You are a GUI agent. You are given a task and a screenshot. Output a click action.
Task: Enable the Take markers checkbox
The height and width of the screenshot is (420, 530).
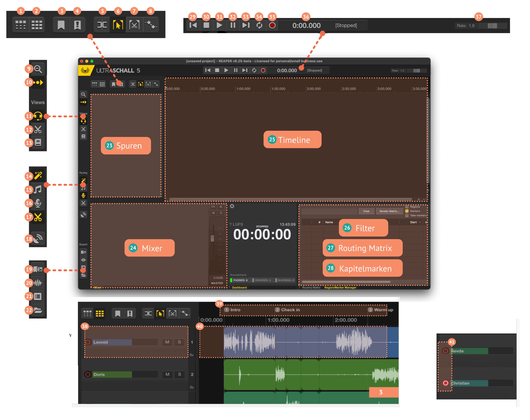coord(407,216)
